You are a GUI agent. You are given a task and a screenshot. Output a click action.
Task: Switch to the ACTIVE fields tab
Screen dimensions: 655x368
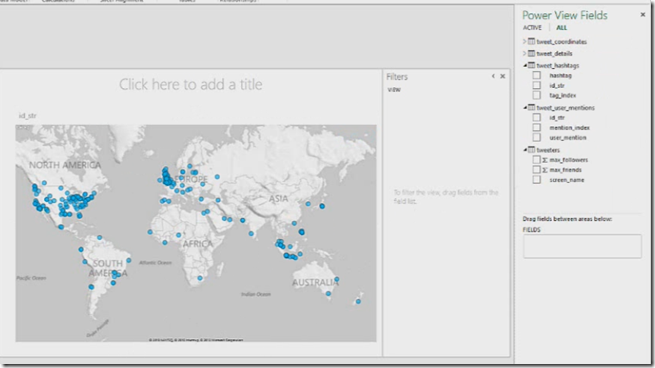point(532,28)
